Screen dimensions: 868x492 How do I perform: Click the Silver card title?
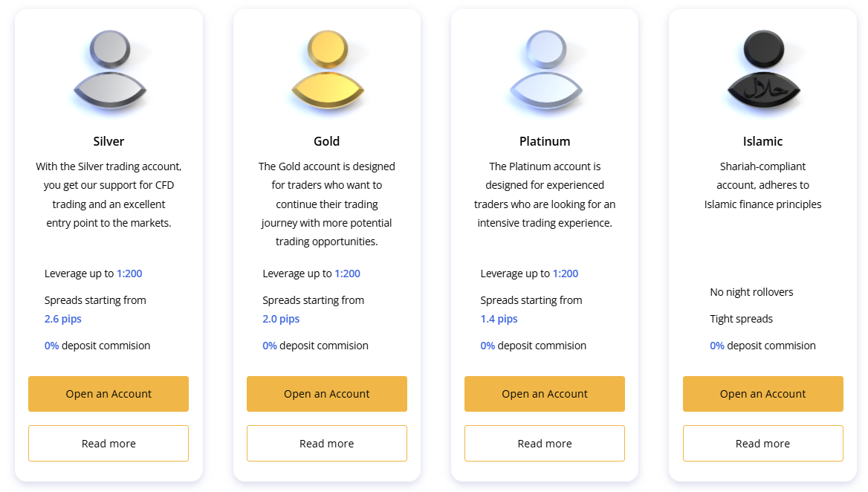[108, 141]
